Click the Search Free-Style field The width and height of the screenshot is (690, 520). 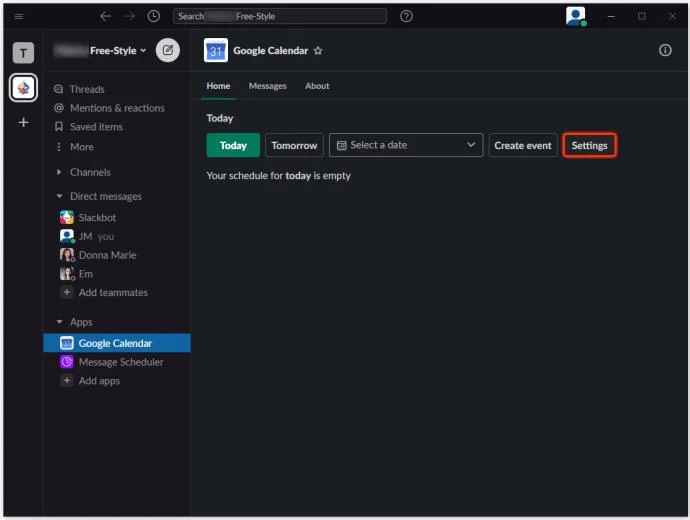click(280, 16)
